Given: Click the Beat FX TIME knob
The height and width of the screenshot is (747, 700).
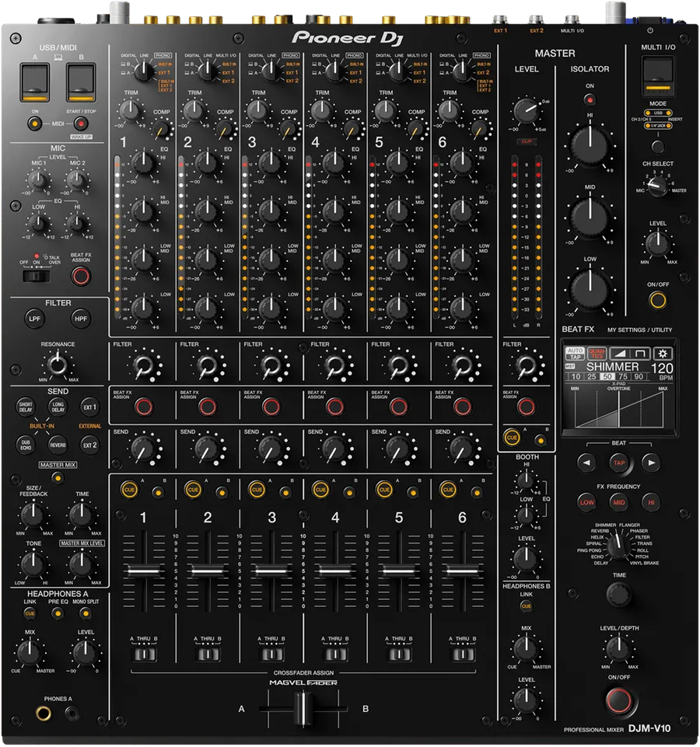Looking at the screenshot, I should click(x=618, y=594).
